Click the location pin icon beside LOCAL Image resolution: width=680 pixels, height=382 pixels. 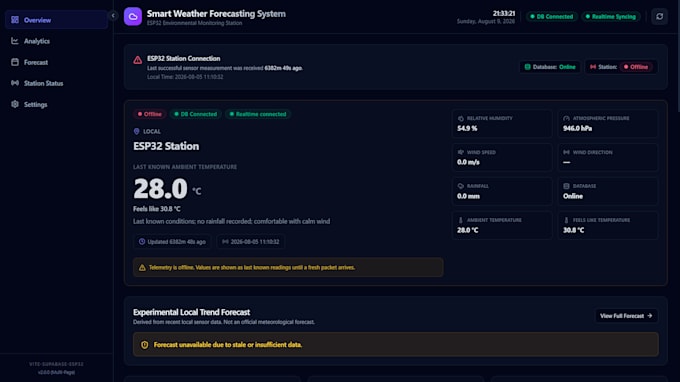tap(137, 131)
